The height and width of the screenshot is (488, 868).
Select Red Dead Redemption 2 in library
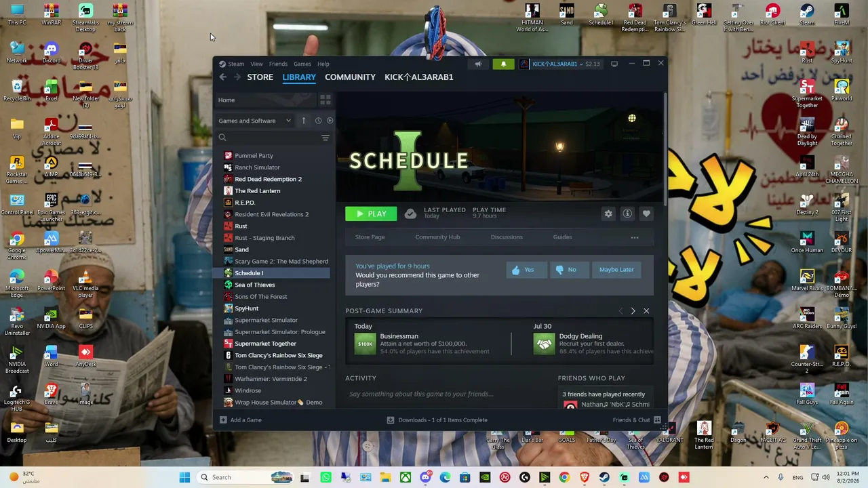(x=268, y=179)
